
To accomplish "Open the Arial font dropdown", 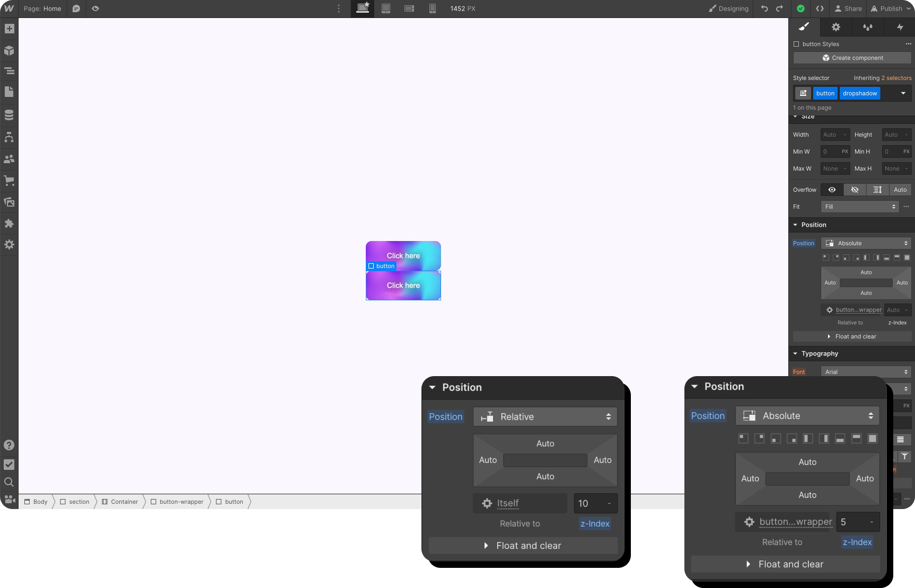I will [865, 371].
